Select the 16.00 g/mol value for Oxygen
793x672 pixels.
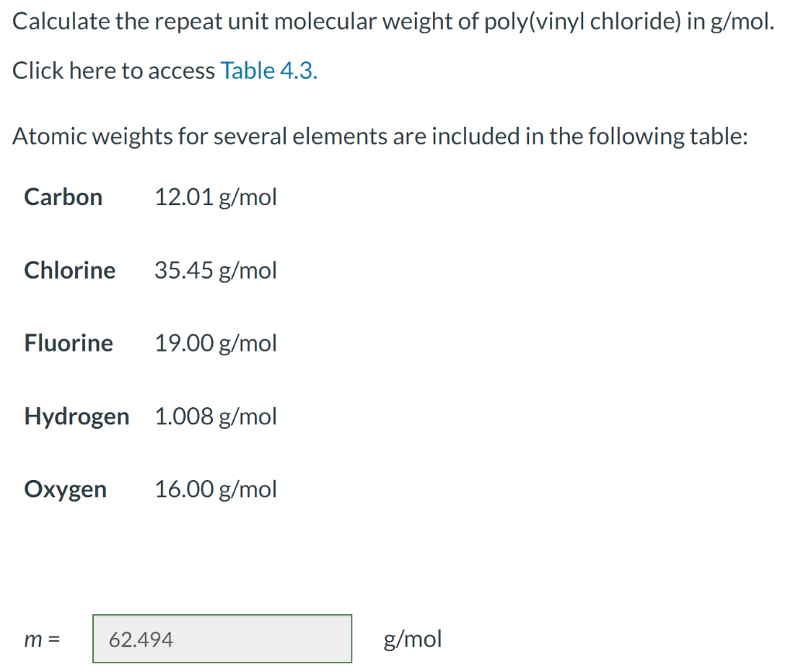[215, 489]
